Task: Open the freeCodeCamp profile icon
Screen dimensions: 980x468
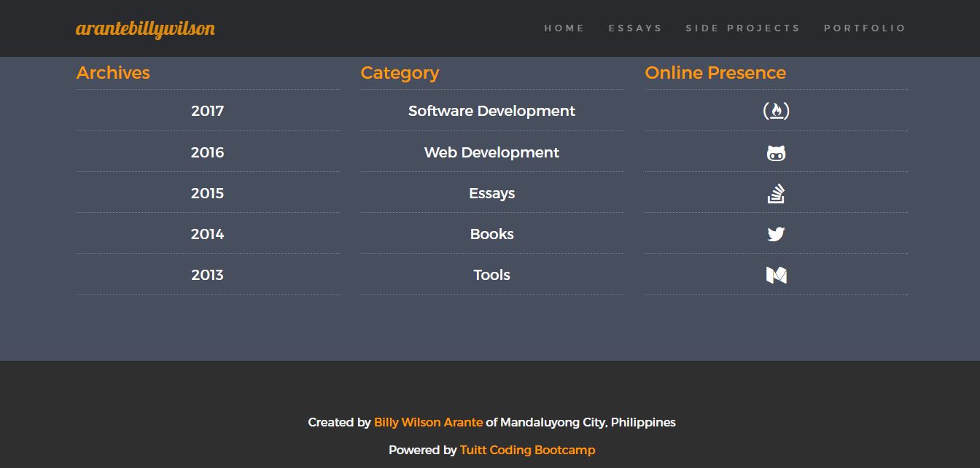Action: (x=776, y=111)
